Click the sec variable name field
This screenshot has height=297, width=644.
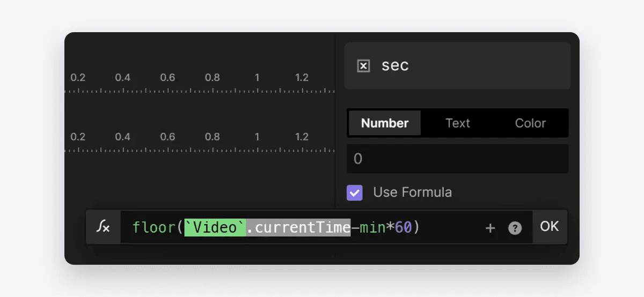(x=457, y=66)
